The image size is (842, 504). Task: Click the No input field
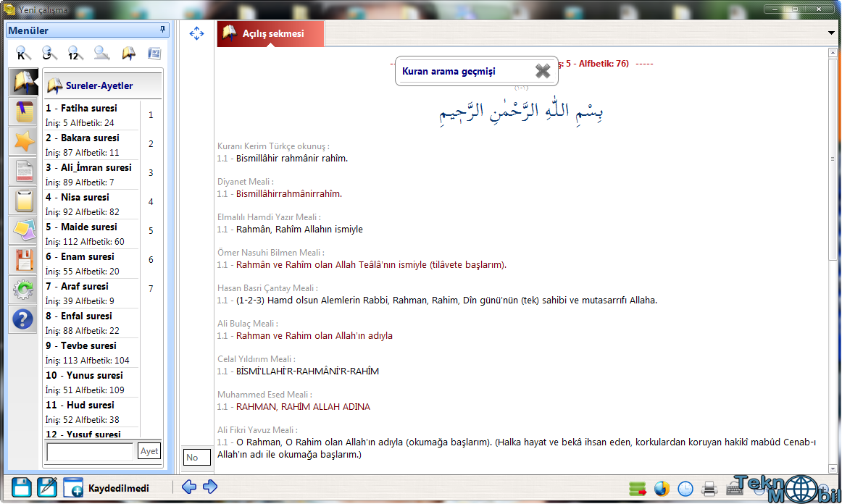[x=196, y=458]
